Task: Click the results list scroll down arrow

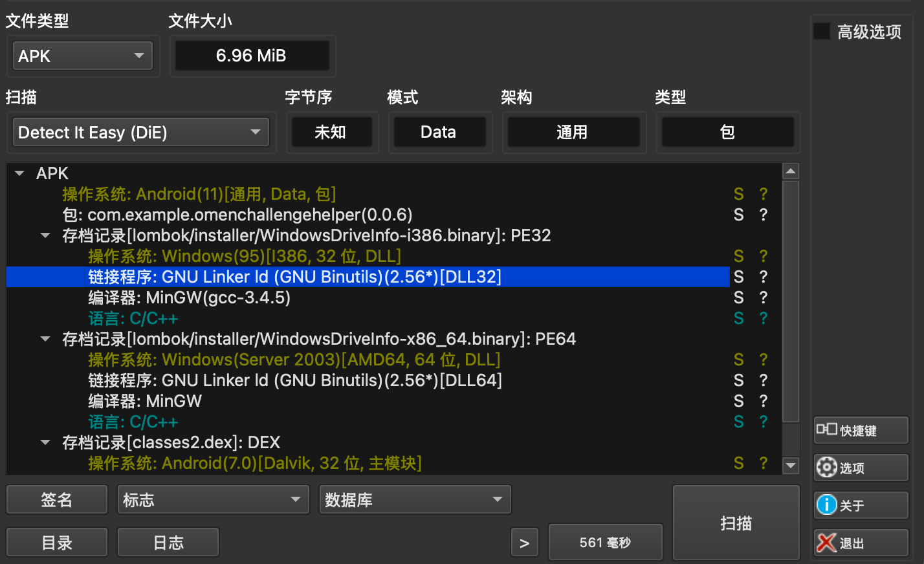Action: click(791, 465)
